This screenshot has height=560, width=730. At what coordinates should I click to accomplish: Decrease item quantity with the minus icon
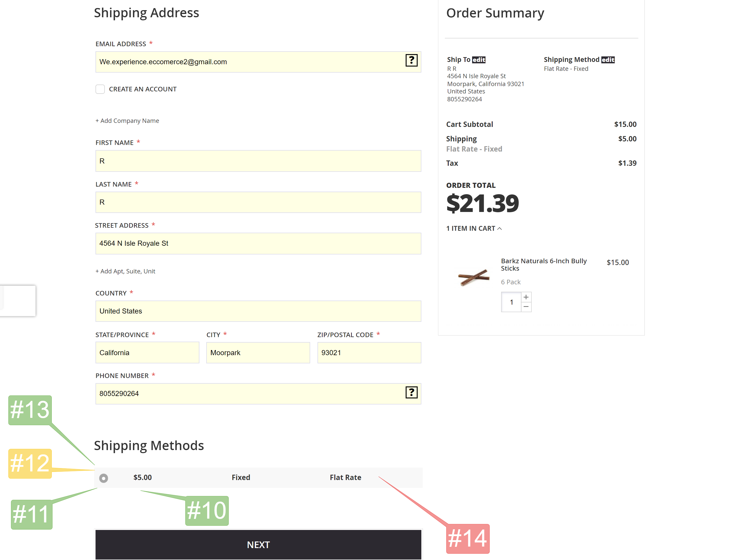pos(526,307)
